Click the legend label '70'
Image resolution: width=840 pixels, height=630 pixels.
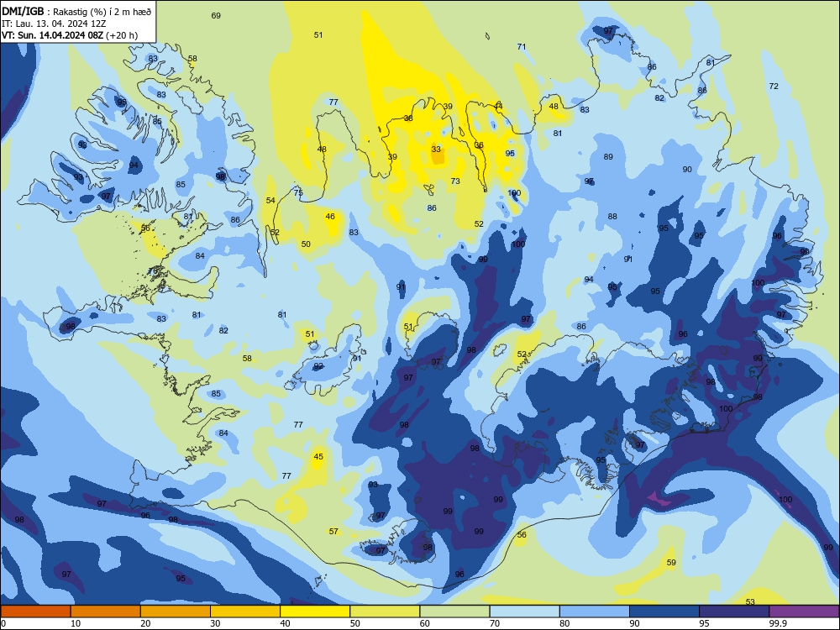click(495, 623)
